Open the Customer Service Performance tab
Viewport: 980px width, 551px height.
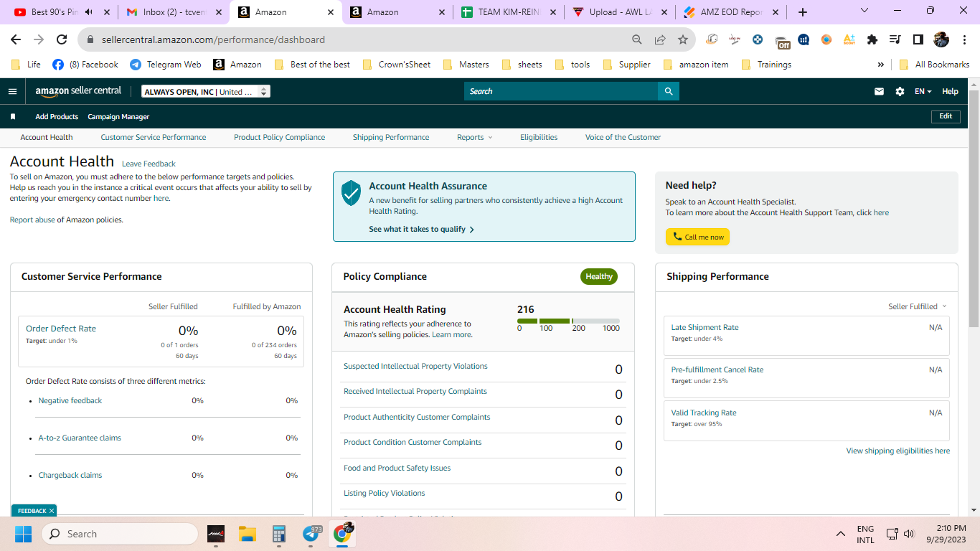[x=154, y=137]
